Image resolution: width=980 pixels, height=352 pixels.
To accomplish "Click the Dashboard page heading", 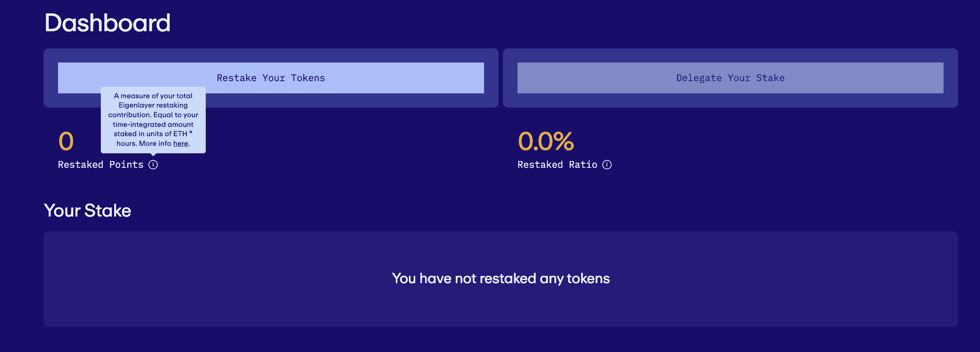I will pos(107,23).
